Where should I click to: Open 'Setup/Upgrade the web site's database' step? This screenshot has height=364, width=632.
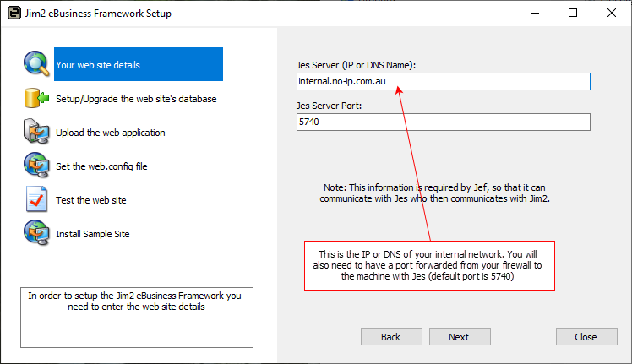click(136, 99)
